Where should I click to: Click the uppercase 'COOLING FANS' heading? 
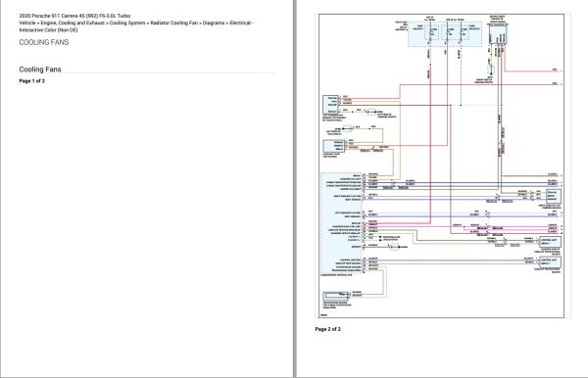click(x=44, y=42)
